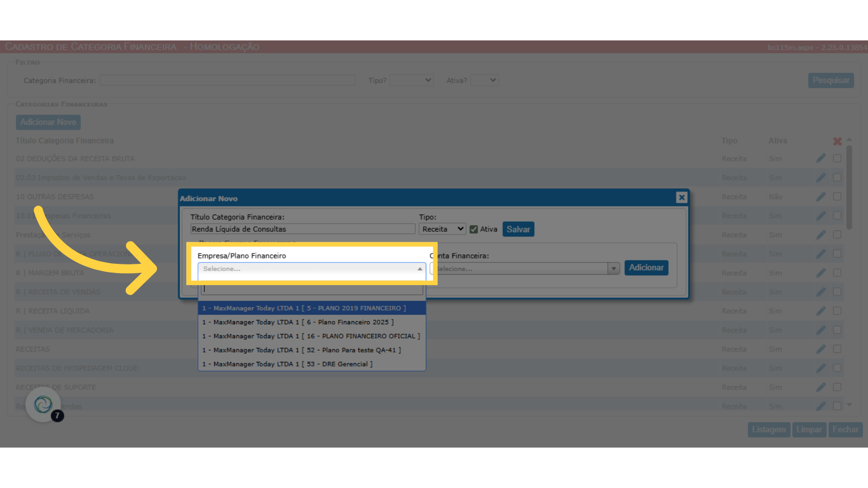868x488 pixels.
Task: Select 5 - PLANO 2019 FINANCEIRO option
Action: pos(312,308)
